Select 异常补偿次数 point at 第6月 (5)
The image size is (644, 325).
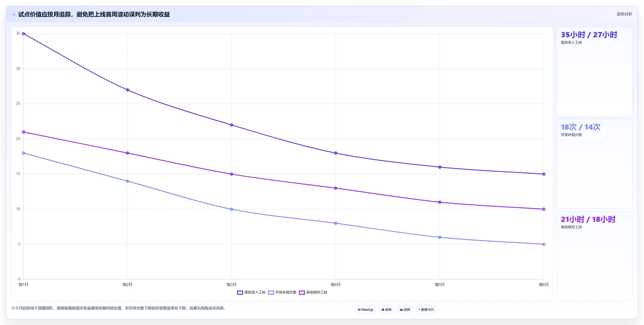point(544,244)
